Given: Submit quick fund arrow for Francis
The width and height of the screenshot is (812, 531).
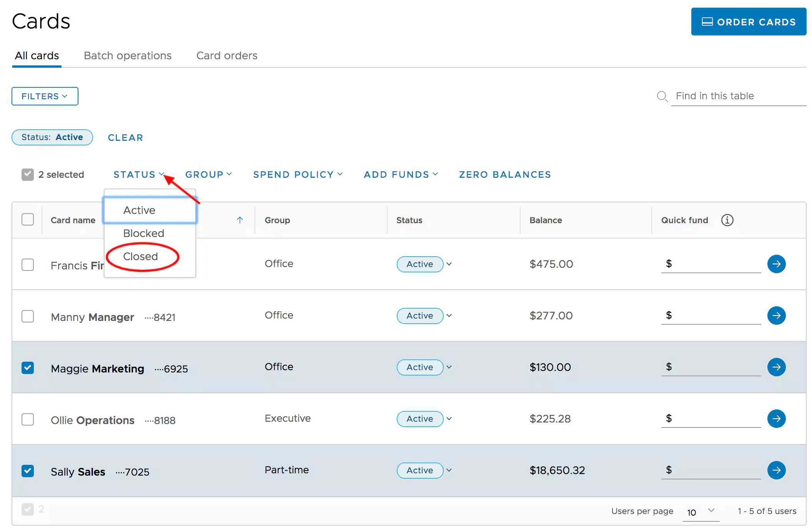Looking at the screenshot, I should [x=776, y=264].
